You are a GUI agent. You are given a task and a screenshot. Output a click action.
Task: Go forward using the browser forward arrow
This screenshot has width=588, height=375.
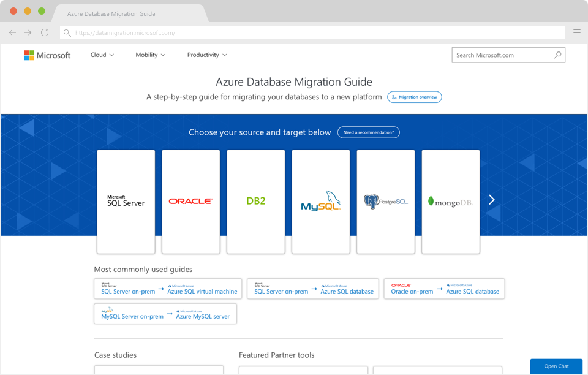pyautogui.click(x=28, y=32)
